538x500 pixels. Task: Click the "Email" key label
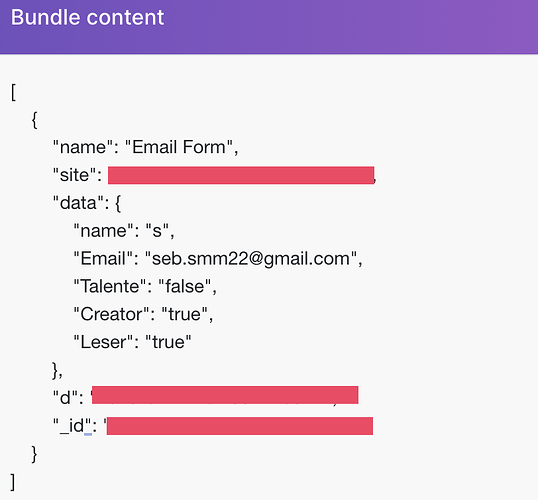click(103, 258)
